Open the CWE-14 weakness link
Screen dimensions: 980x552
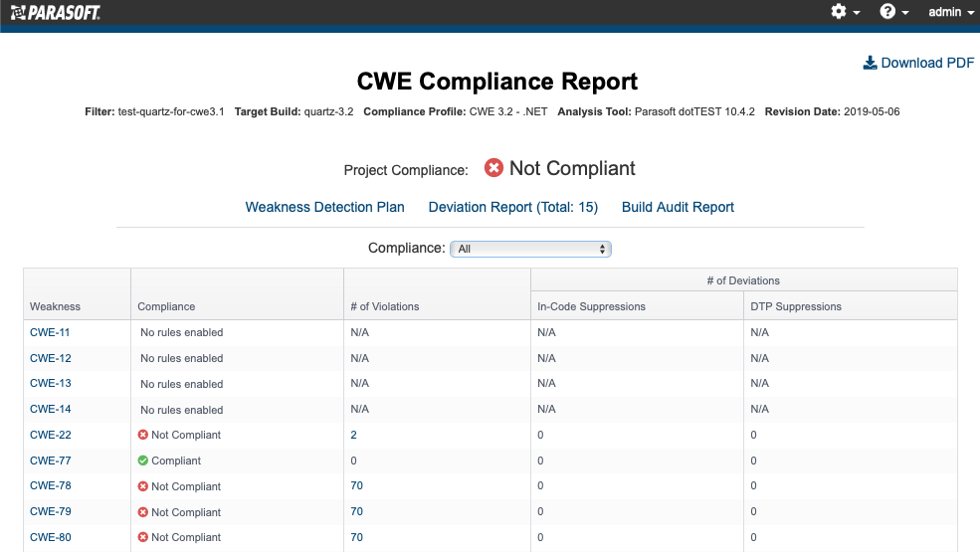(51, 409)
